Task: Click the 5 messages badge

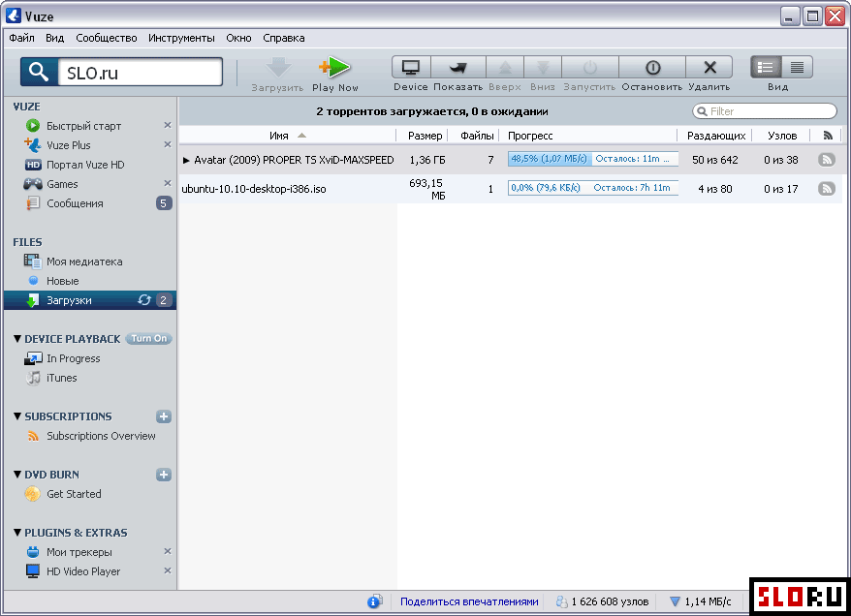Action: click(164, 203)
